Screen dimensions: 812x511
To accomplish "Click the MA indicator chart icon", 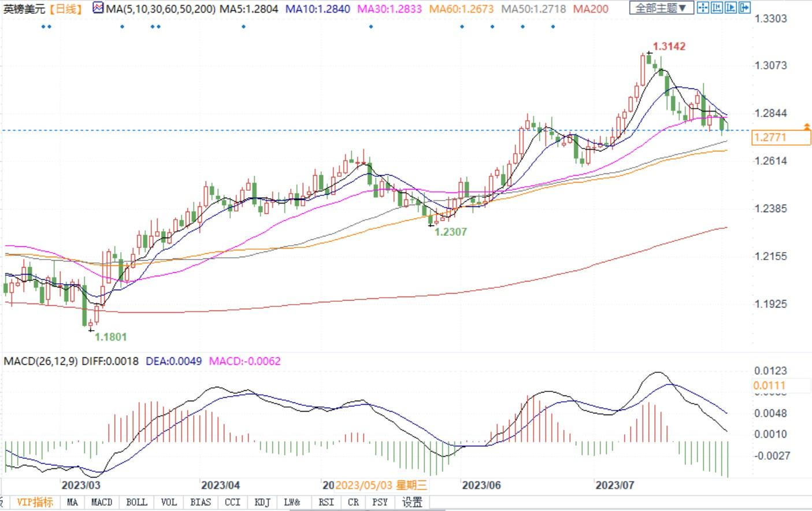I will (x=98, y=8).
